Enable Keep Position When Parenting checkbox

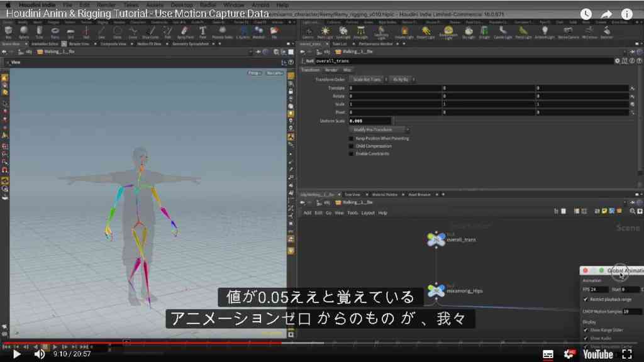(x=351, y=138)
